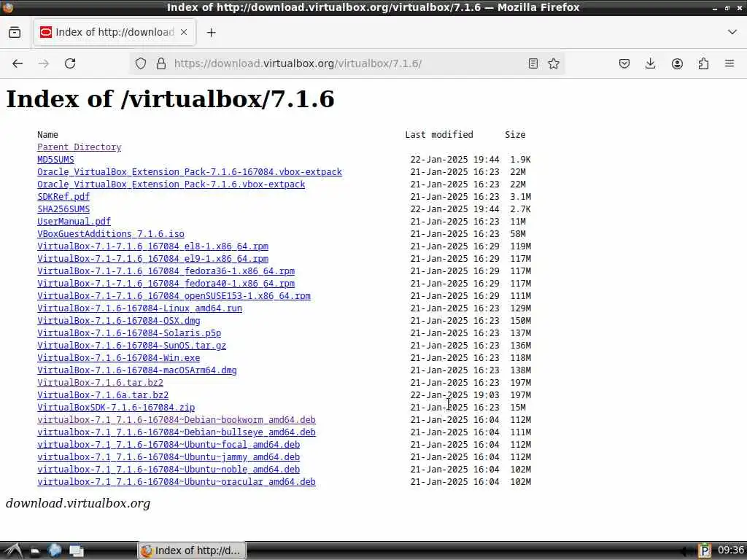The width and height of the screenshot is (747, 560).
Task: Click the show desktop taskbar icon
Action: point(76,551)
